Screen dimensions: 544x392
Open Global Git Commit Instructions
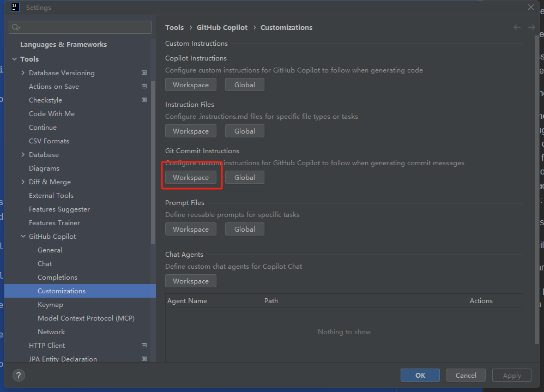point(245,177)
